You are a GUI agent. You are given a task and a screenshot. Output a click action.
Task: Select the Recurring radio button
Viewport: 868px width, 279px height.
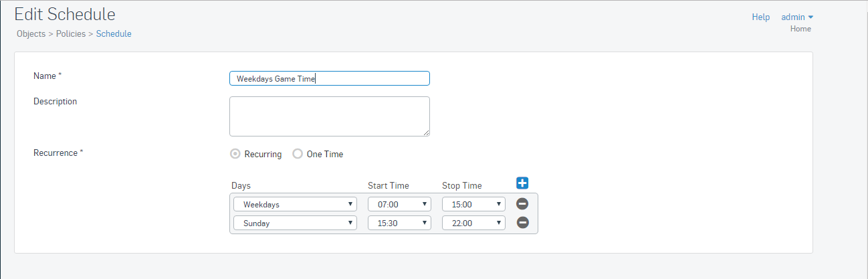point(235,154)
